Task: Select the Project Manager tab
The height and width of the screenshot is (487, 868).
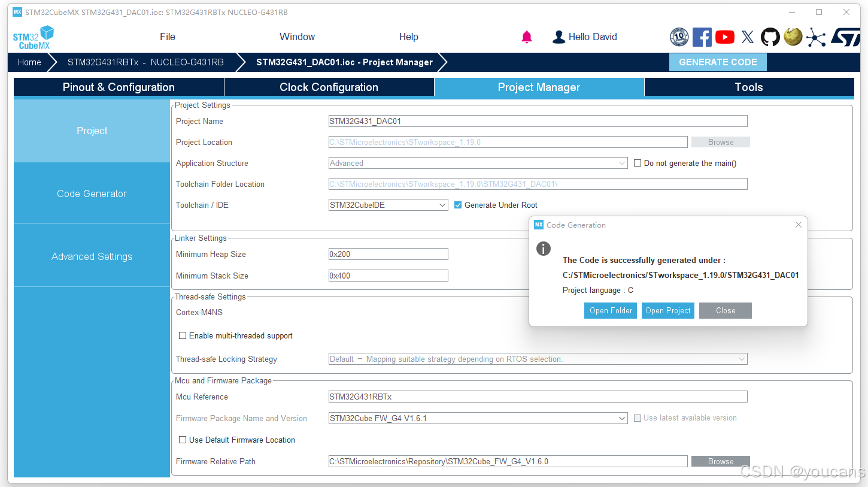Action: 539,87
